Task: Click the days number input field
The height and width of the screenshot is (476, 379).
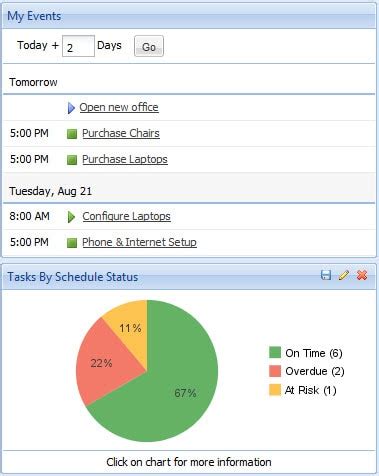Action: pos(78,46)
